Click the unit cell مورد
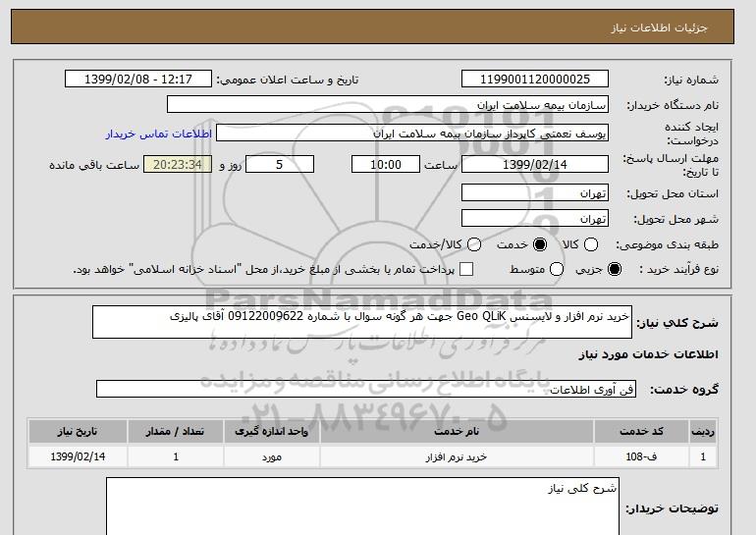Viewport: 756px width, 535px height. click(x=271, y=456)
